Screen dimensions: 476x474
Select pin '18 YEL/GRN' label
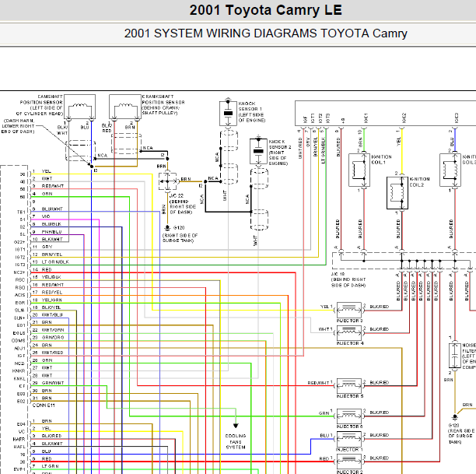[x=47, y=300]
